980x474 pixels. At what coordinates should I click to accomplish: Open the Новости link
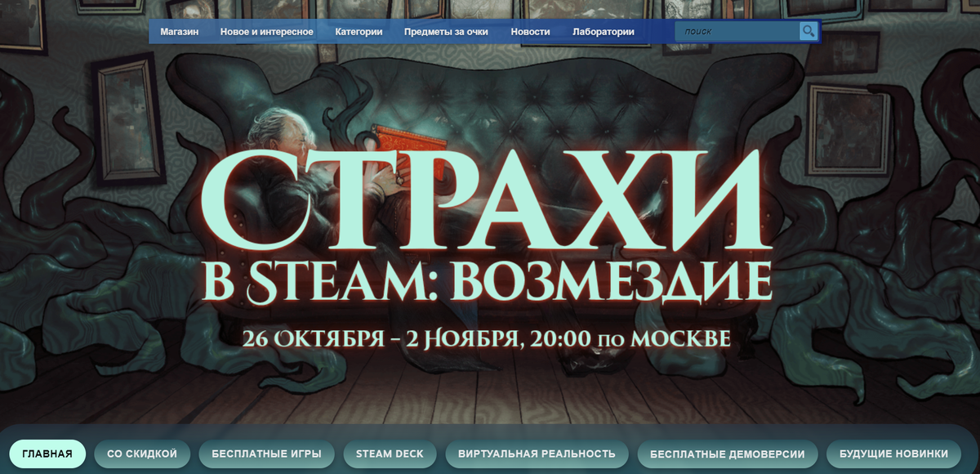(x=530, y=32)
